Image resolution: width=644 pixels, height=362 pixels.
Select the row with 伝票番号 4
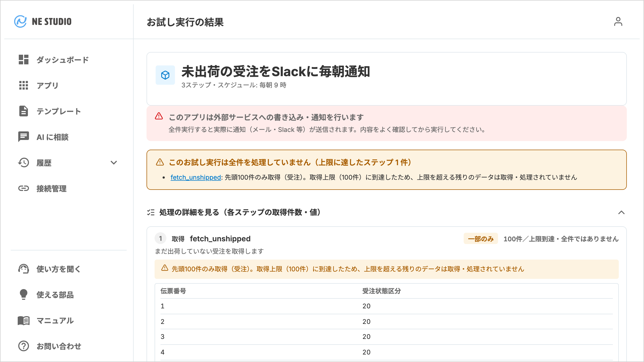tap(386, 352)
